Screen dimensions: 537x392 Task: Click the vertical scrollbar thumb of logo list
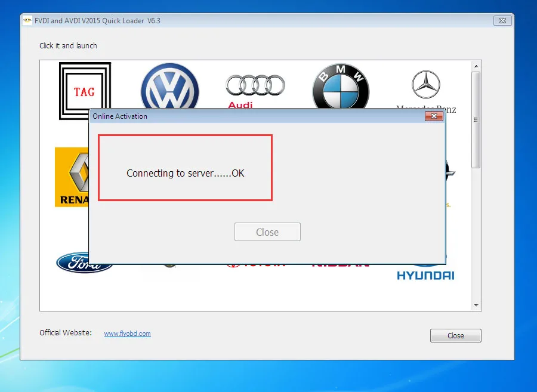[476, 120]
